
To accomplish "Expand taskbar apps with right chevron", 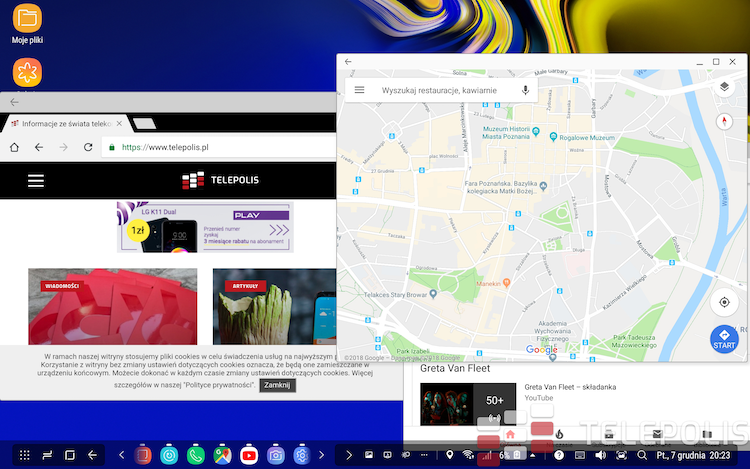I will [x=348, y=455].
